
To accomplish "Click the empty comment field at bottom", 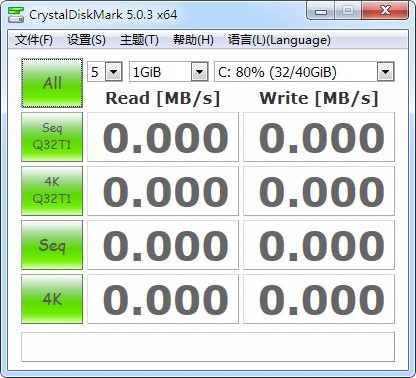I will pyautogui.click(x=208, y=347).
